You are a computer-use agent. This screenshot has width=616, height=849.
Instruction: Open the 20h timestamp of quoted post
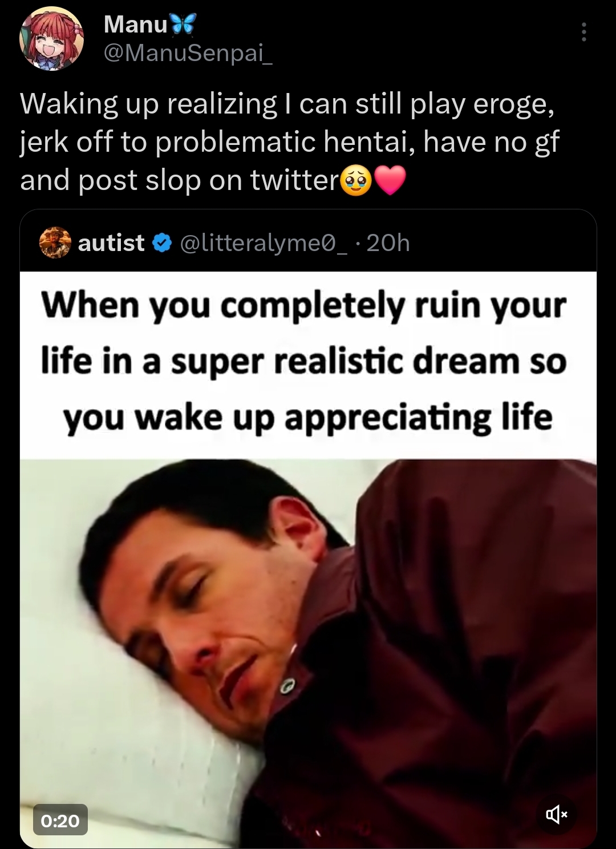[x=388, y=244]
